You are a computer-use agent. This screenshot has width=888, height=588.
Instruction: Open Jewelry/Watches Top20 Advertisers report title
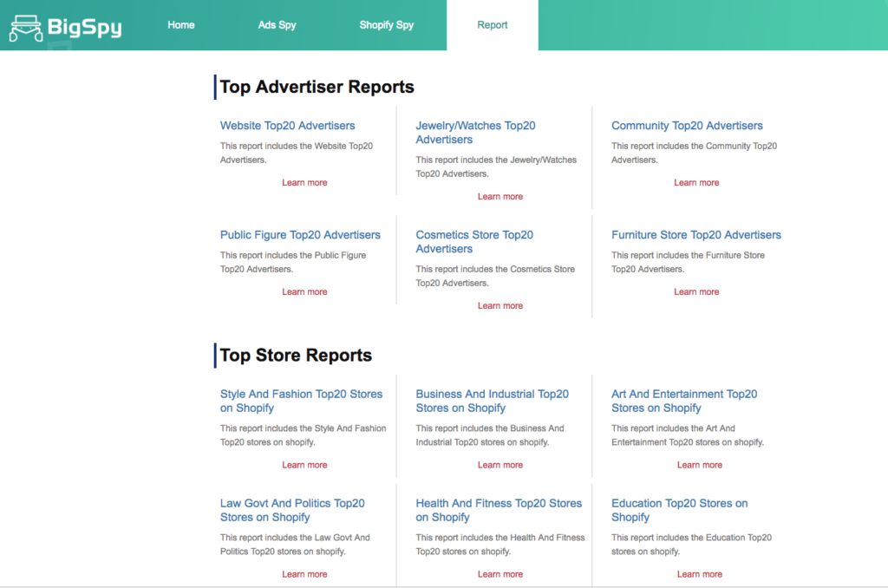pyautogui.click(x=476, y=133)
